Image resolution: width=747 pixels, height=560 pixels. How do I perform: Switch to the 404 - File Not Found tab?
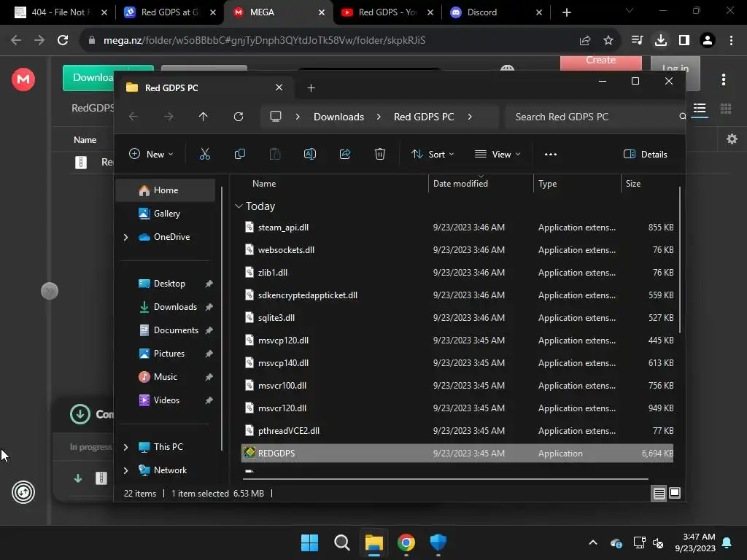pos(60,12)
